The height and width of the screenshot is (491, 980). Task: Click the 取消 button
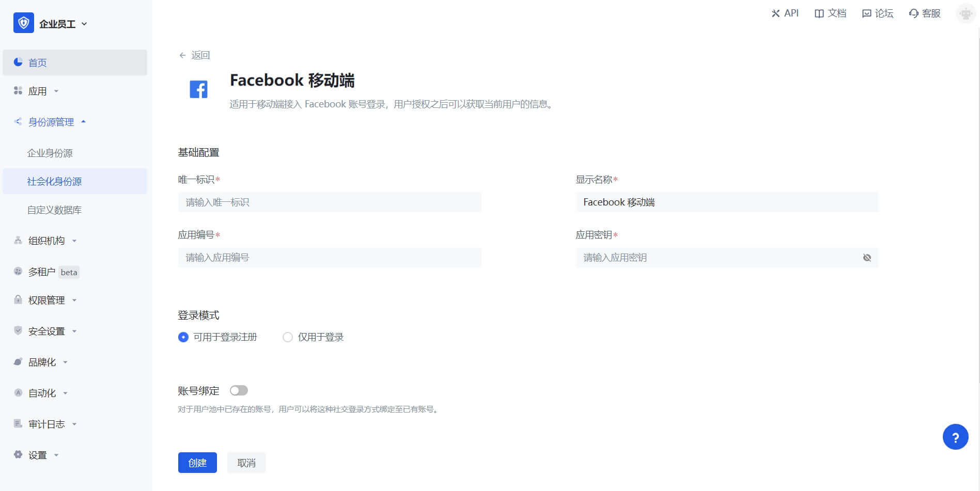coord(246,463)
